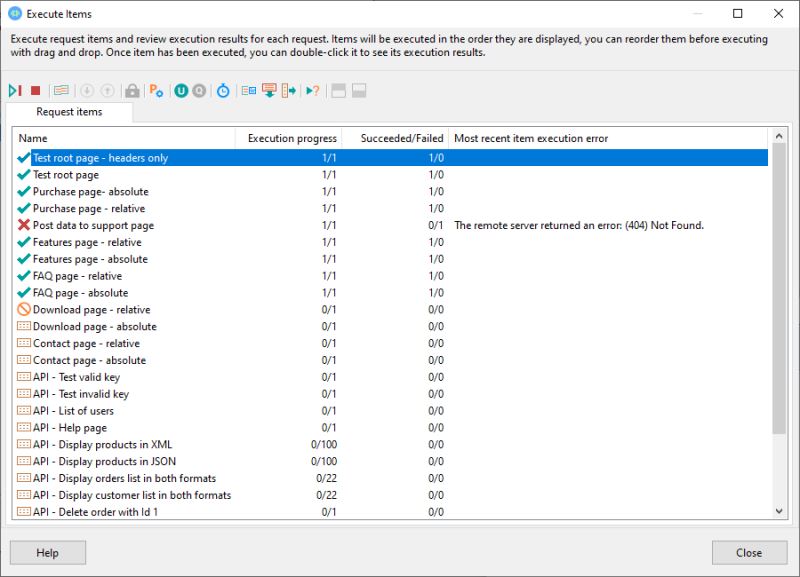800x577 pixels.
Task: Close the Execute Items dialog
Action: point(749,553)
